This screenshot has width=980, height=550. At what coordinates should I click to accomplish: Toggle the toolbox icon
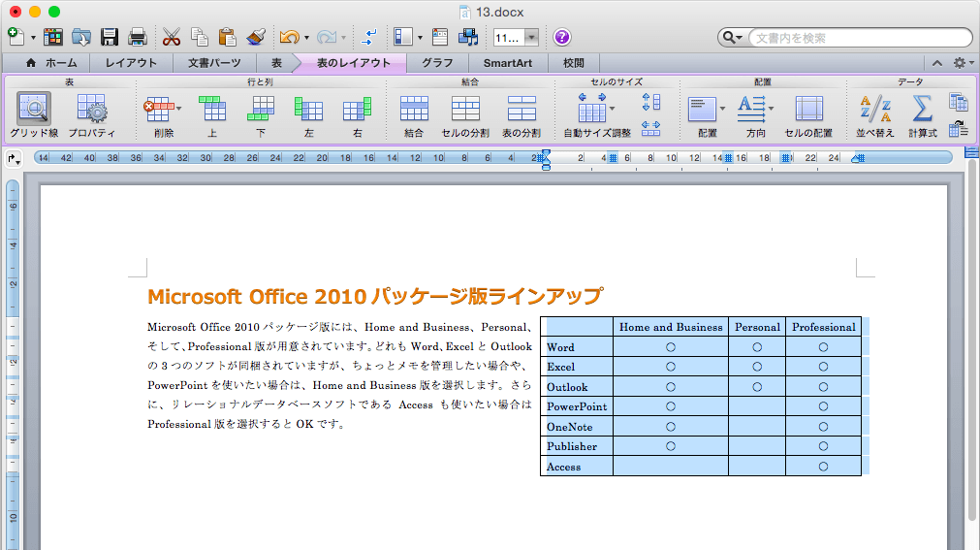(x=440, y=37)
